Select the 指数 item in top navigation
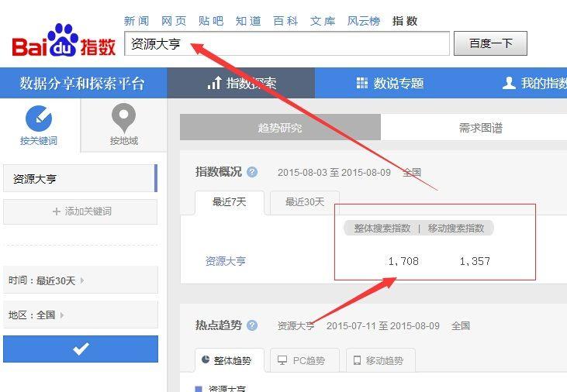This screenshot has height=392, width=567. (x=405, y=21)
